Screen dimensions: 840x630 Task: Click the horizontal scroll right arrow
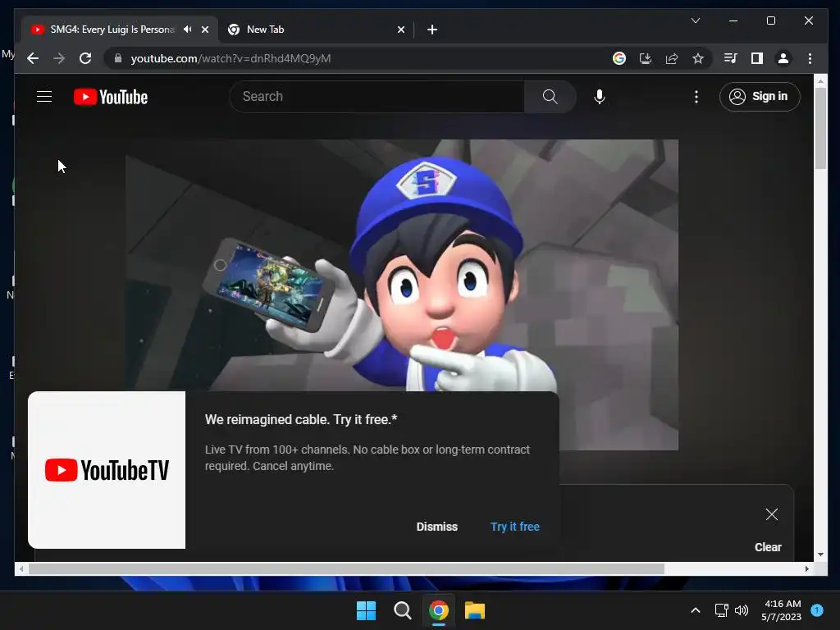point(807,569)
